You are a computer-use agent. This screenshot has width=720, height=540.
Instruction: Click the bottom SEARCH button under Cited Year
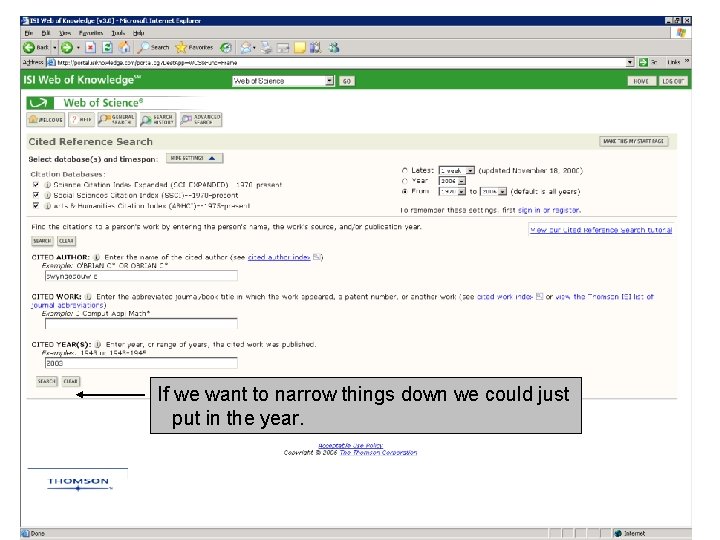47,381
